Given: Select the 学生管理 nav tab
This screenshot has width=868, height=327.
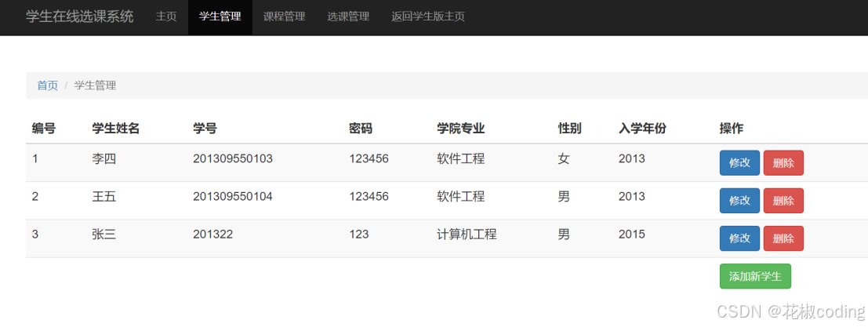Looking at the screenshot, I should click(x=220, y=16).
